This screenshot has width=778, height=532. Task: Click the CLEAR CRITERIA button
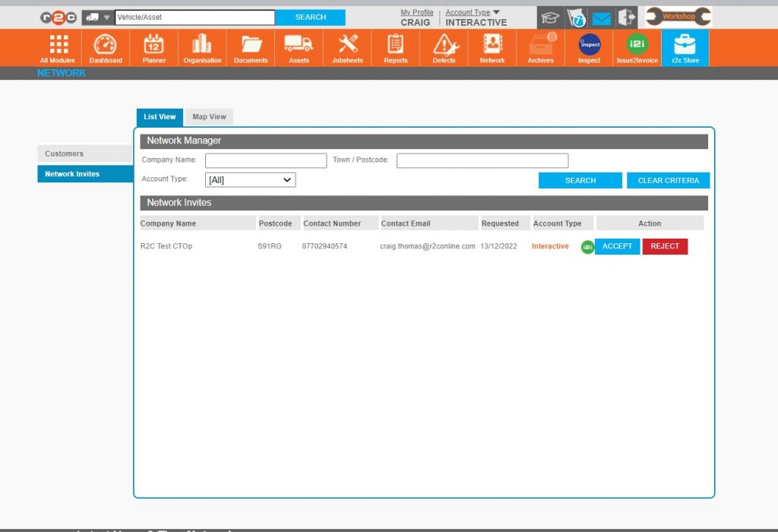668,180
